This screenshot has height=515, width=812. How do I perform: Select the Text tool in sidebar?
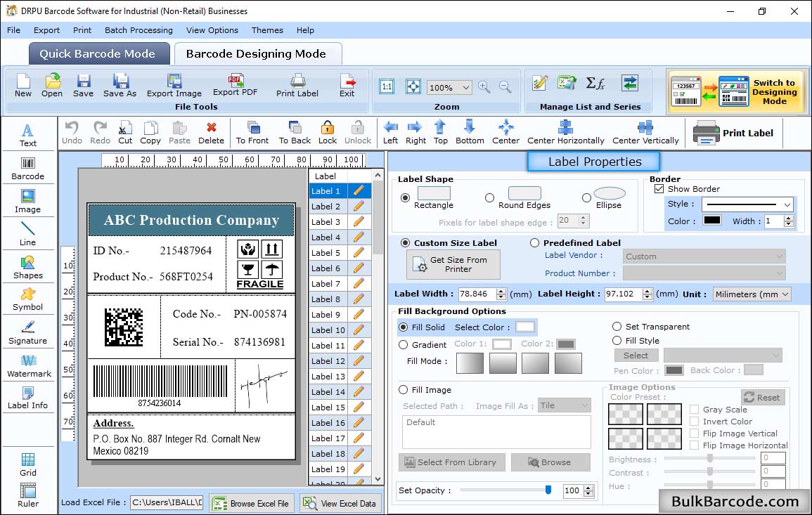[28, 135]
